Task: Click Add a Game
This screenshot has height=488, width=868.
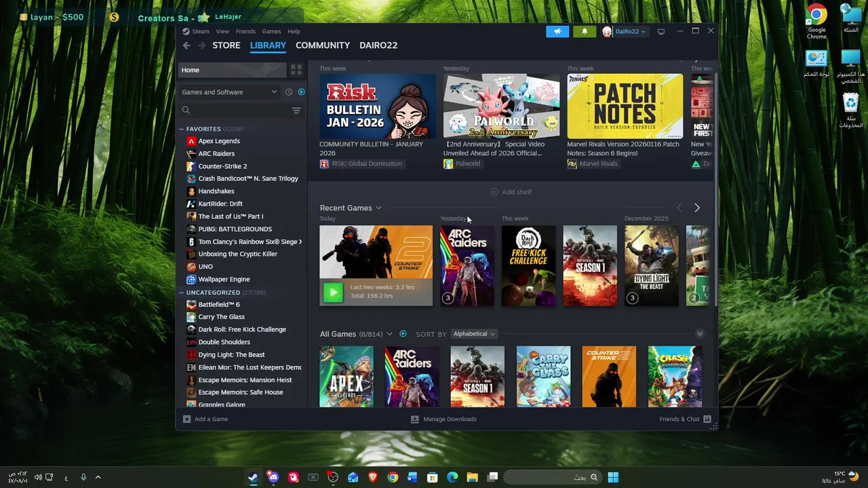Action: pyautogui.click(x=205, y=420)
